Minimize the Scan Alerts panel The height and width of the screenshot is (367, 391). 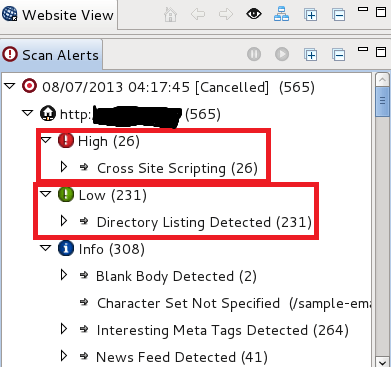[363, 49]
